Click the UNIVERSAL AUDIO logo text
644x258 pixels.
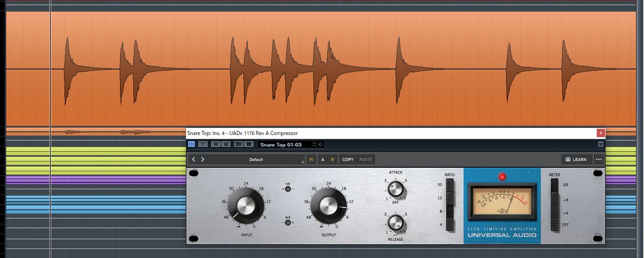(x=503, y=235)
